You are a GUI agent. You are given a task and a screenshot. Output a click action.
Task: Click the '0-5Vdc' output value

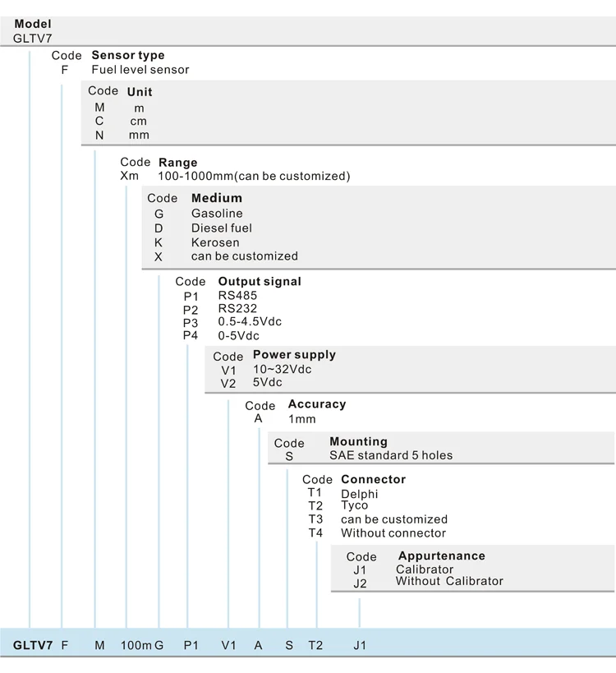(238, 335)
